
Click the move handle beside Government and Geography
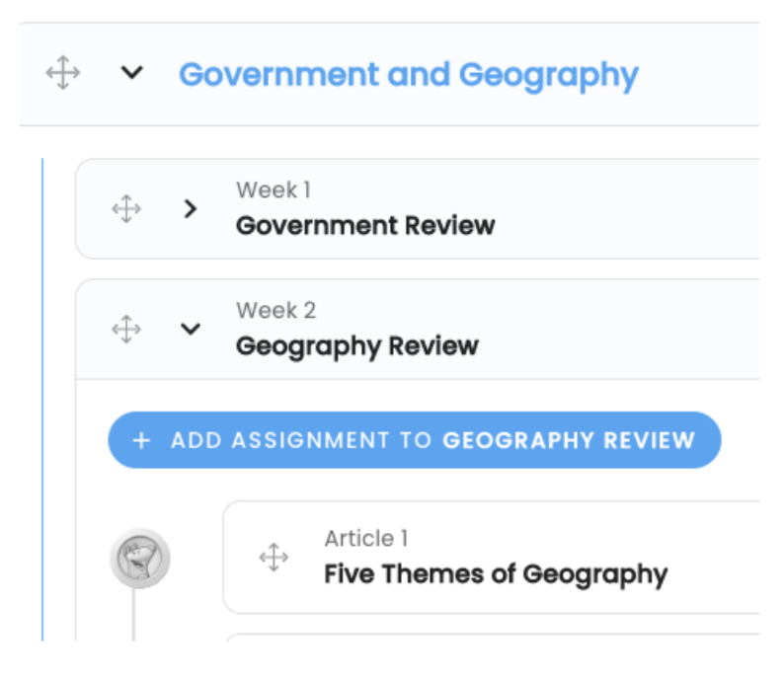tap(63, 73)
